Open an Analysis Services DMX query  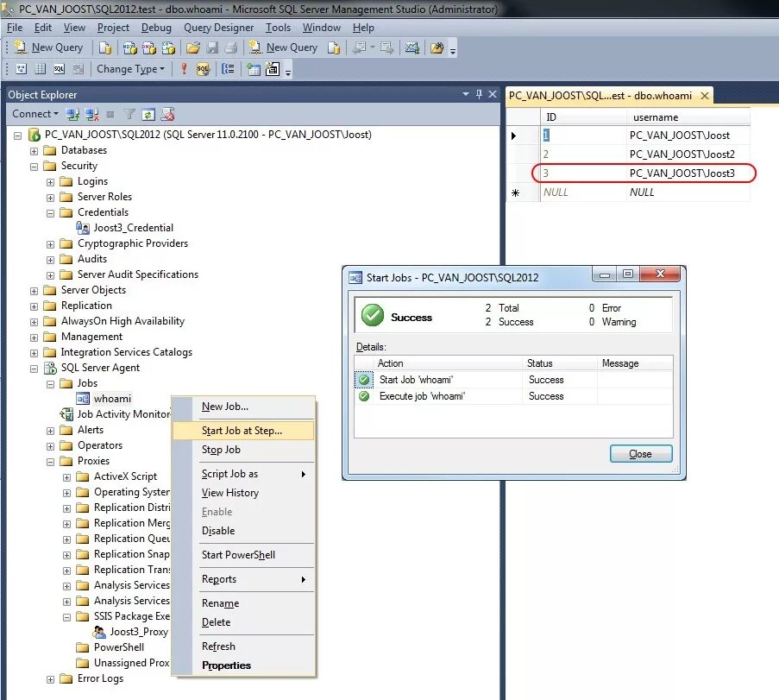coord(149,47)
